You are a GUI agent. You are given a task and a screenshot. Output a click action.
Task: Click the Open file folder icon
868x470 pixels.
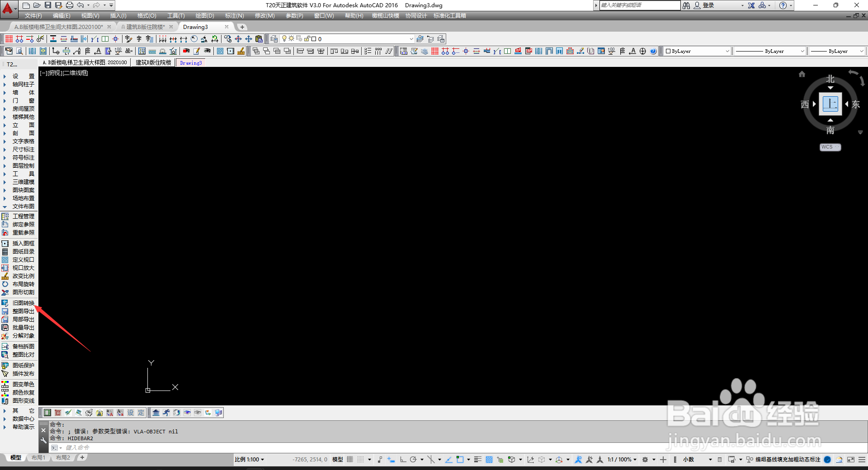(37, 5)
